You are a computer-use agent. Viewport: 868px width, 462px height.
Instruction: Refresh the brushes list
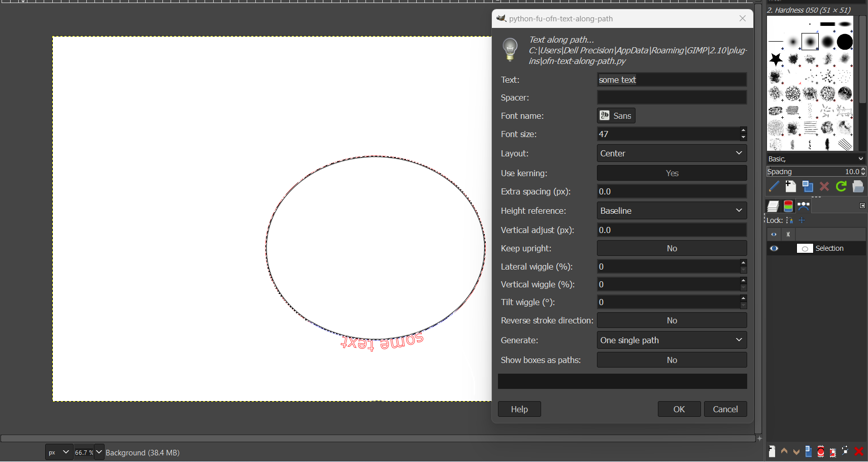841,187
